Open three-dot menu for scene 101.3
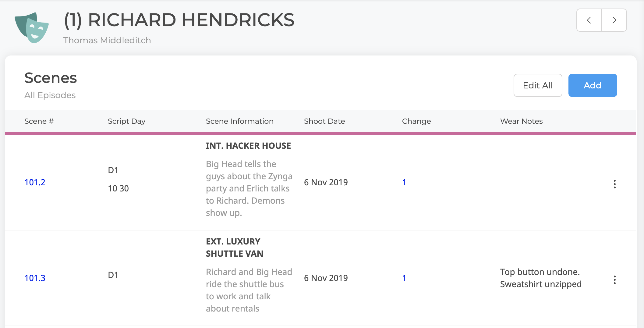Screen dimensions: 644x328 tap(615, 280)
